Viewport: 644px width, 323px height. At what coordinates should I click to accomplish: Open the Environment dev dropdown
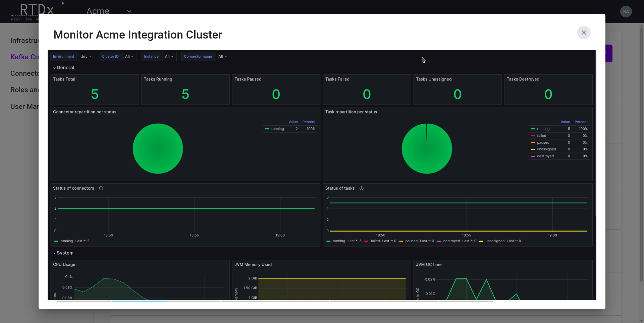point(86,57)
